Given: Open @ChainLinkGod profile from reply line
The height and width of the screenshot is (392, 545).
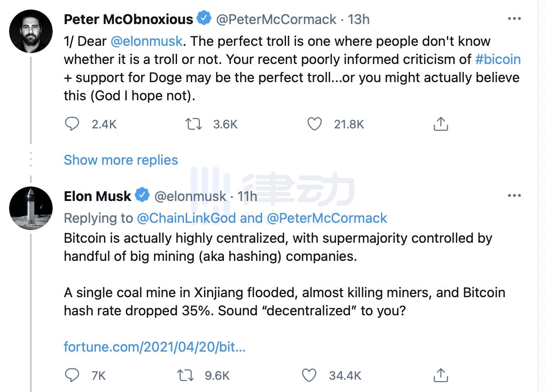Looking at the screenshot, I should (186, 218).
